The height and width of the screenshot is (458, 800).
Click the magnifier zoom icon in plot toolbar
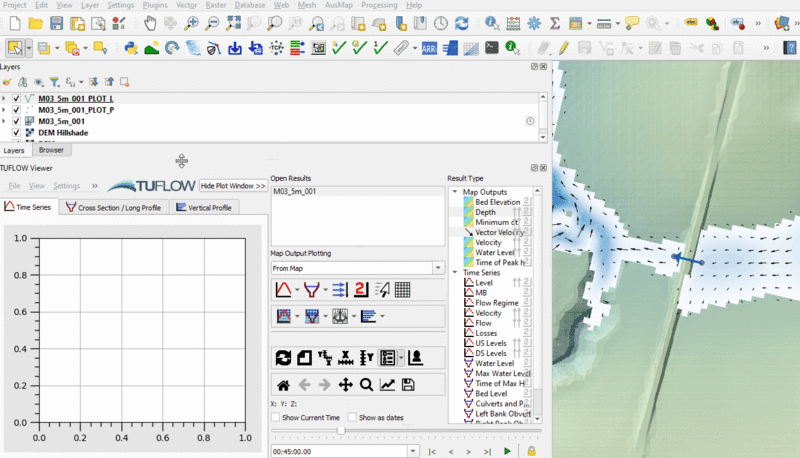[366, 385]
